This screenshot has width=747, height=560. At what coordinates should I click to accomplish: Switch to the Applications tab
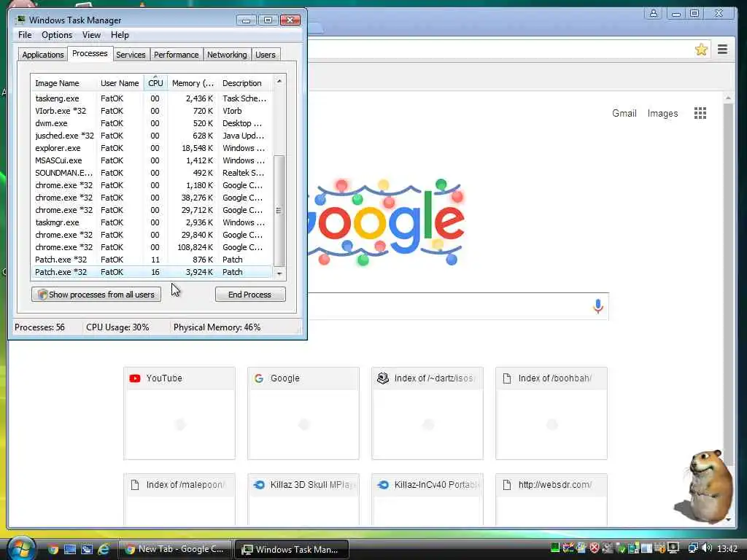pyautogui.click(x=43, y=55)
